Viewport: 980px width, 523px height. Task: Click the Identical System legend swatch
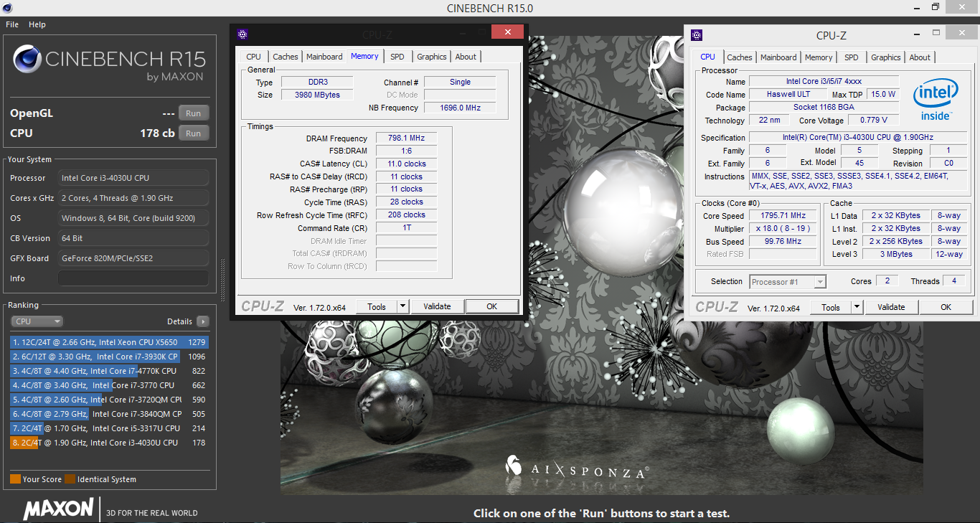click(70, 479)
